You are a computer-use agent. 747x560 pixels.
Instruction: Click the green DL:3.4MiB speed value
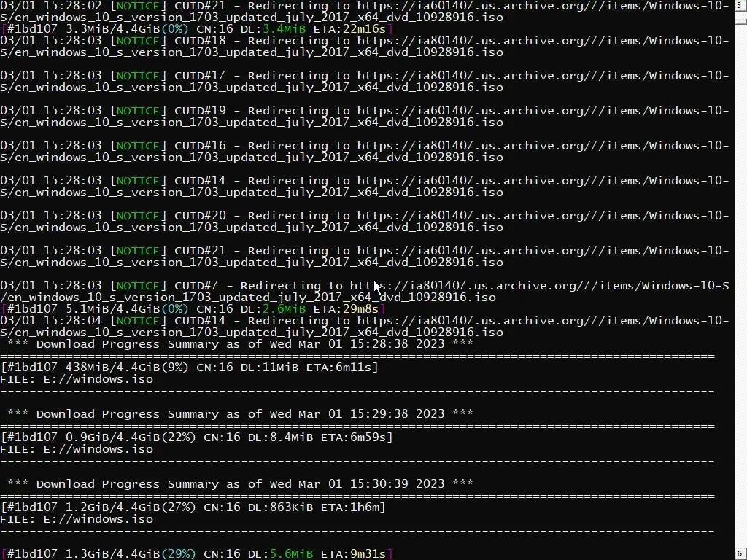click(285, 29)
